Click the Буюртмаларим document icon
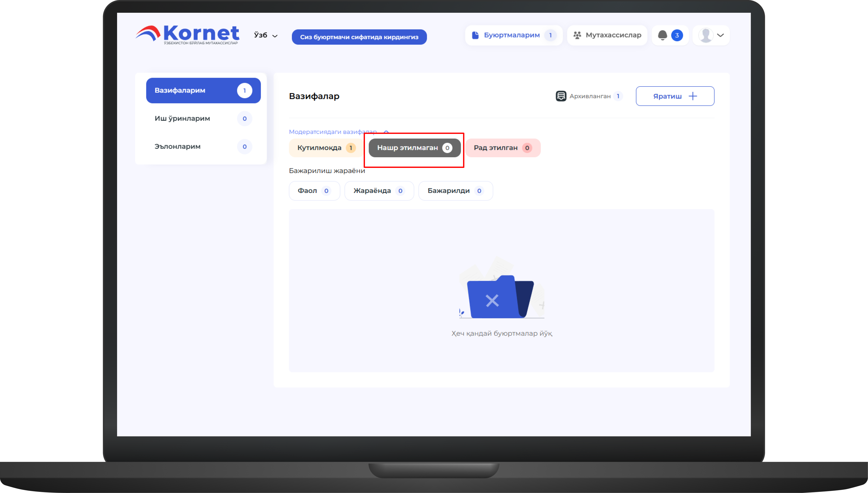This screenshot has width=868, height=493. pyautogui.click(x=475, y=35)
